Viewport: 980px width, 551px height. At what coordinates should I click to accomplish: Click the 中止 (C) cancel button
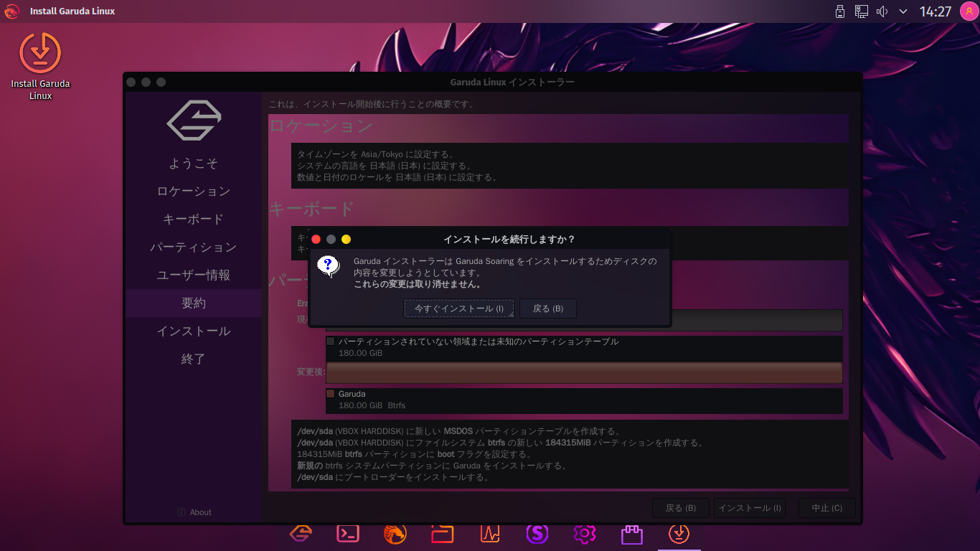[827, 508]
